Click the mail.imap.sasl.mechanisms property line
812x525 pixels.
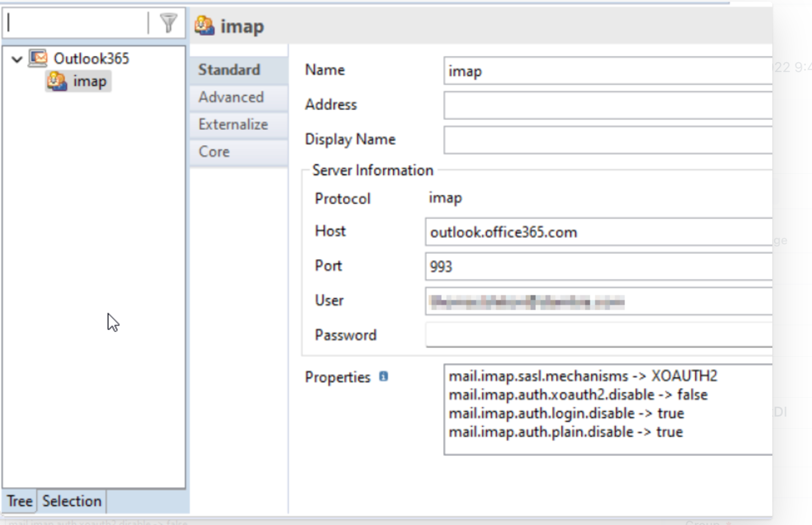(x=583, y=376)
